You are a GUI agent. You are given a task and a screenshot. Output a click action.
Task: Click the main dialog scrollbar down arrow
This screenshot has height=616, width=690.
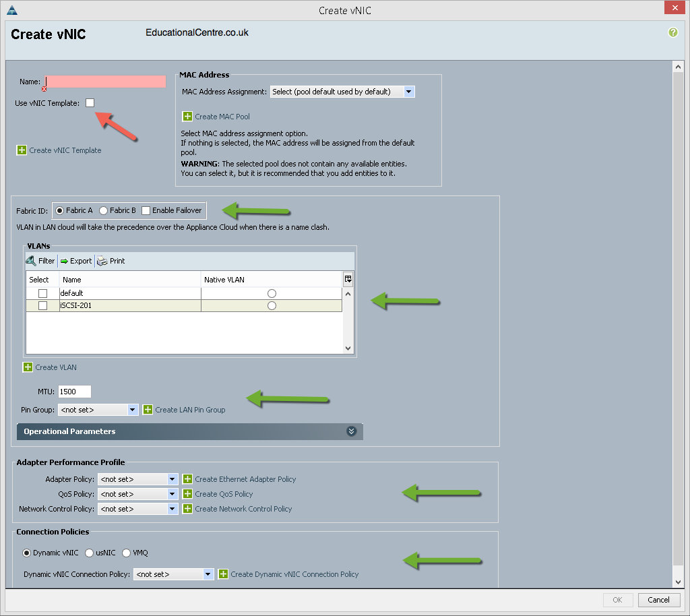(678, 582)
